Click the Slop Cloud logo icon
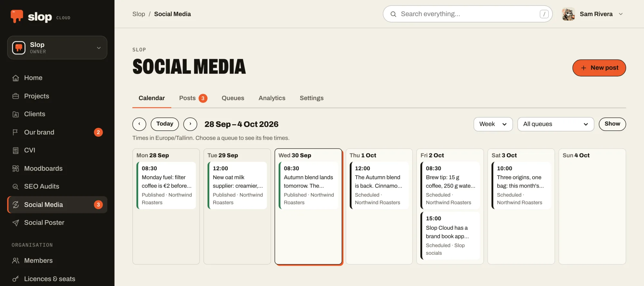This screenshot has width=644, height=286. pyautogui.click(x=17, y=16)
